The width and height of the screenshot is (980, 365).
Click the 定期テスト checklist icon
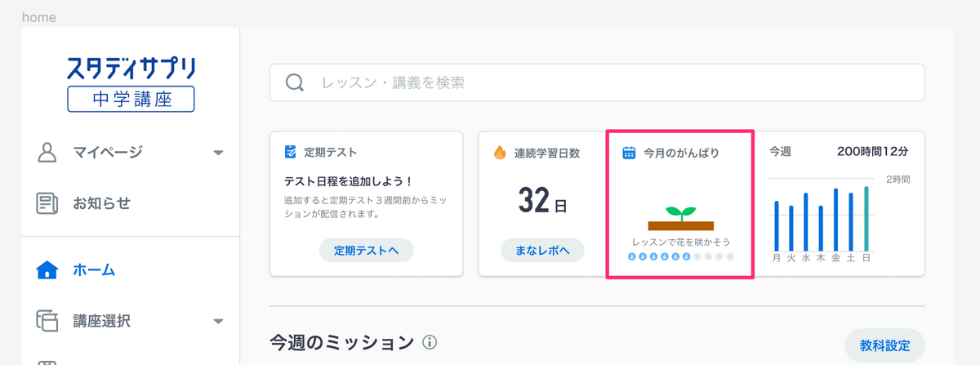pos(291,153)
